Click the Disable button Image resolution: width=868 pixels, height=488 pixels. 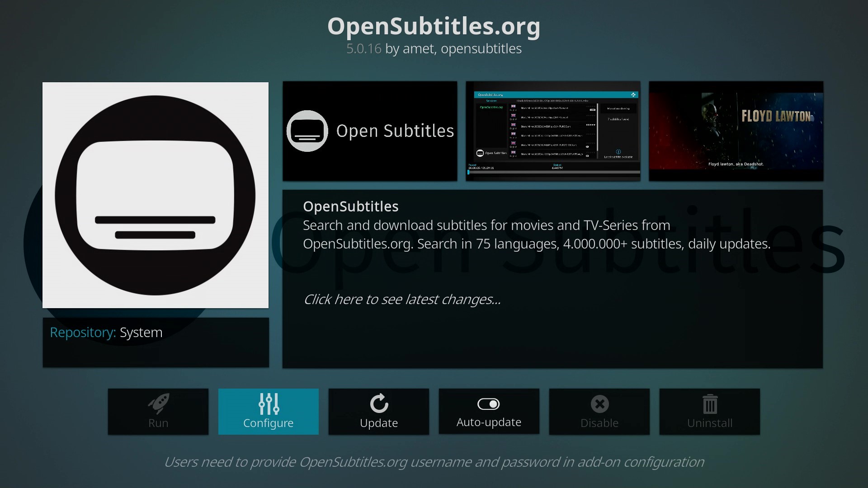(599, 412)
